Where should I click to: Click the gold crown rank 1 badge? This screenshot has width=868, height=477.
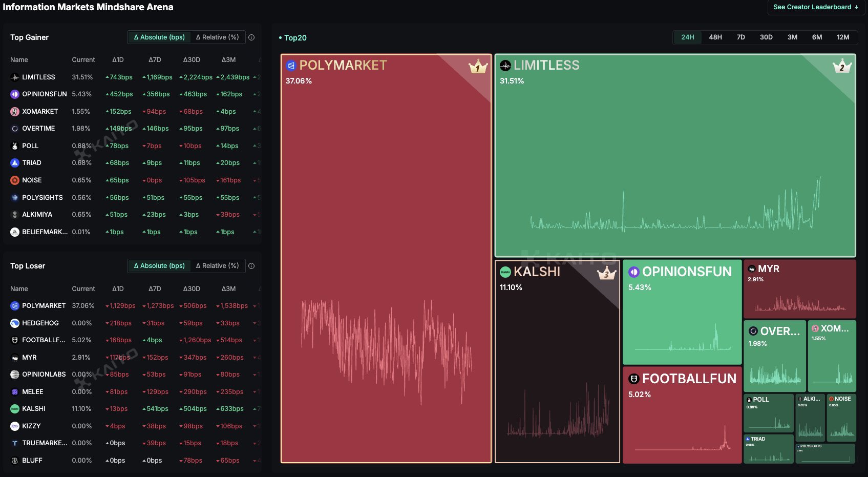pyautogui.click(x=478, y=67)
